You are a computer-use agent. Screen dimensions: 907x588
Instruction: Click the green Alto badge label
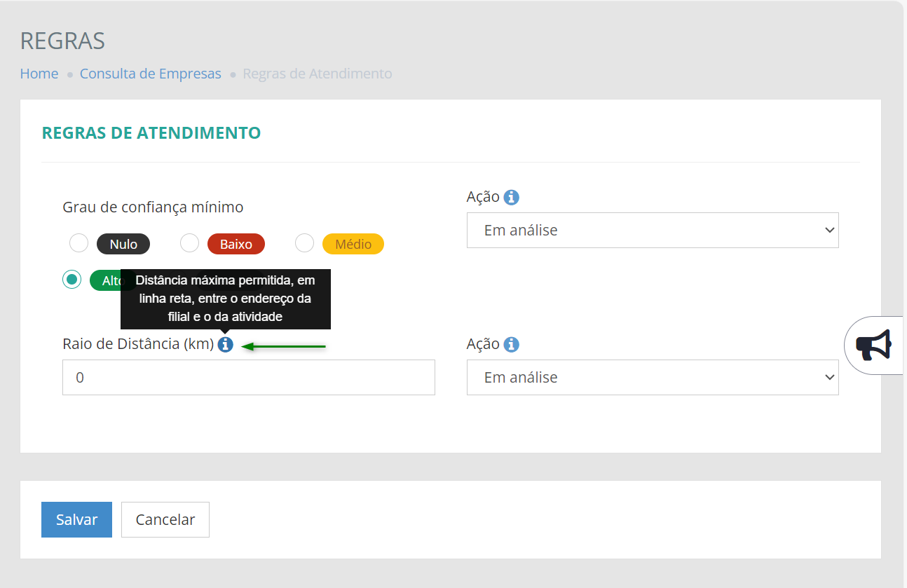tap(107, 280)
